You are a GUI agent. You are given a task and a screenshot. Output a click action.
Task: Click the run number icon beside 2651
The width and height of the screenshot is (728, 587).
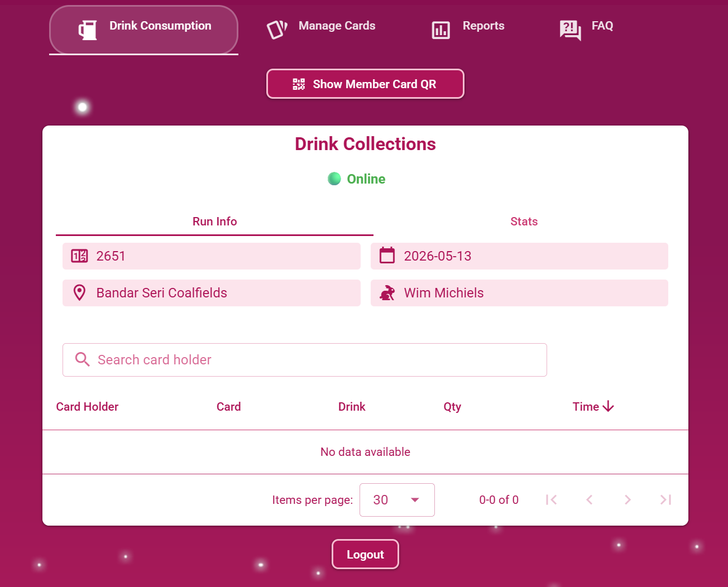79,256
